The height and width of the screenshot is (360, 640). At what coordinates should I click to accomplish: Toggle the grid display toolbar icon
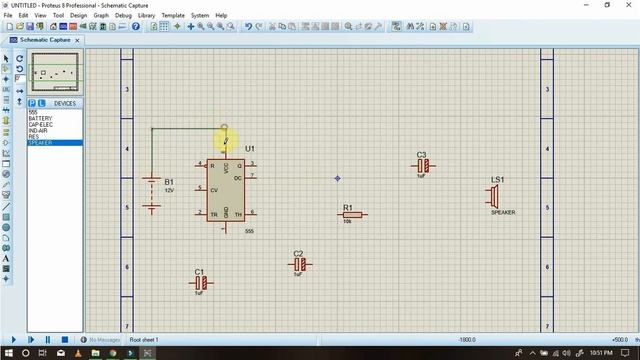[x=164, y=27]
